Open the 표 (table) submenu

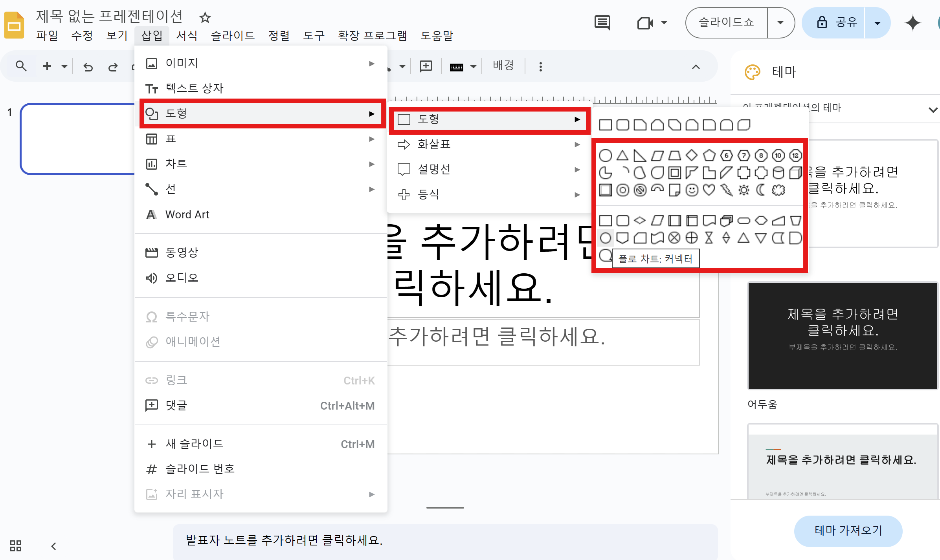coord(261,139)
